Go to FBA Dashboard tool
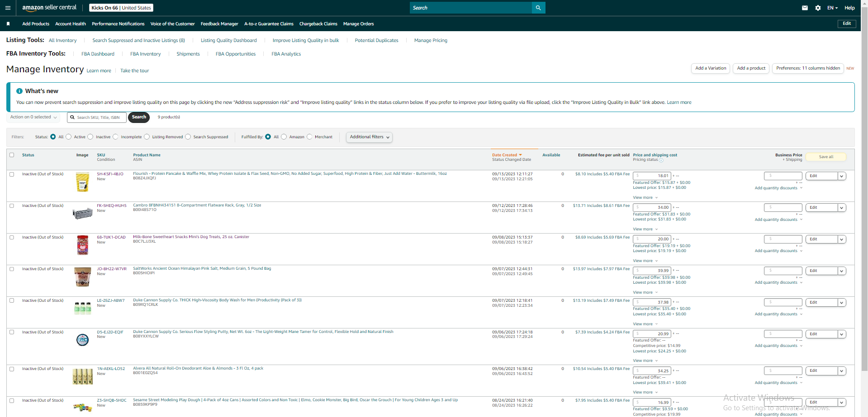 [x=98, y=54]
